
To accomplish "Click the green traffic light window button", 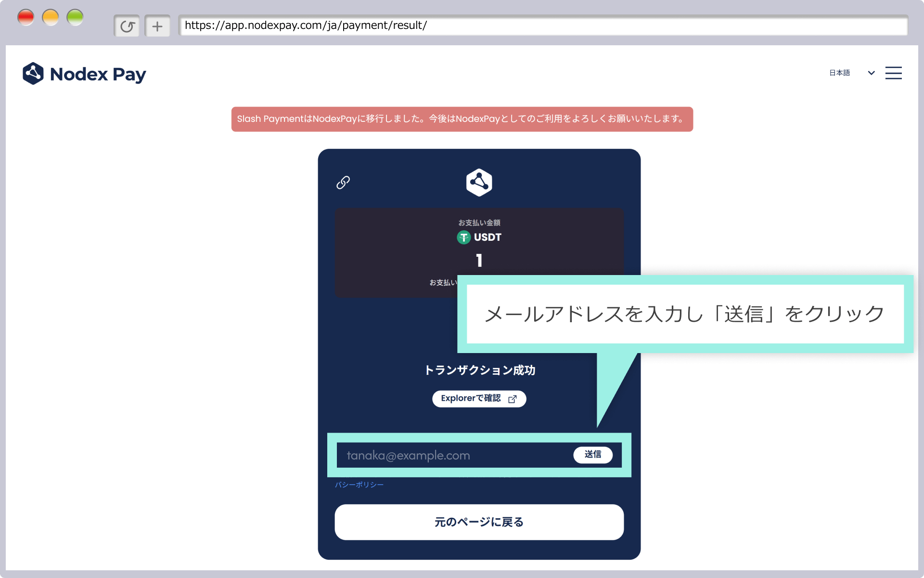I will [75, 17].
